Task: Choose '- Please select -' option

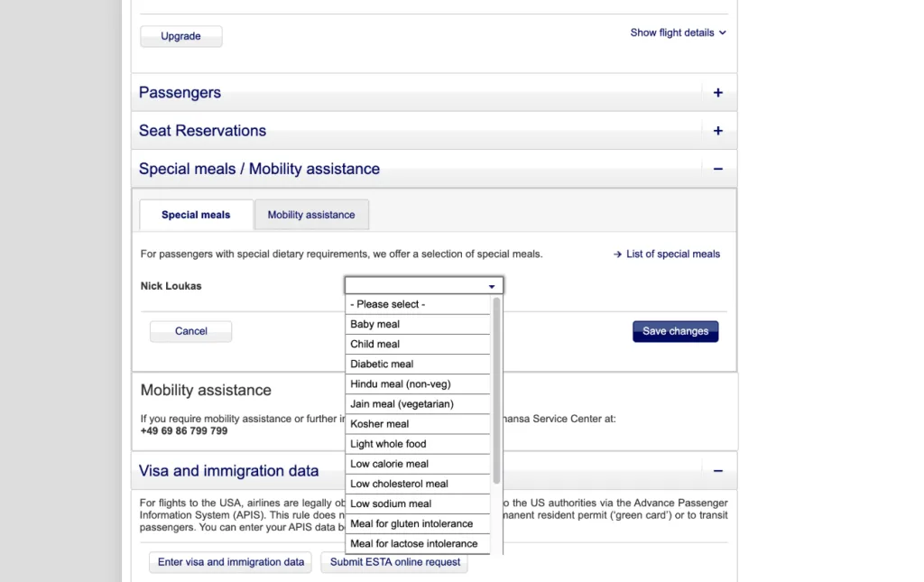Action: [x=418, y=305]
